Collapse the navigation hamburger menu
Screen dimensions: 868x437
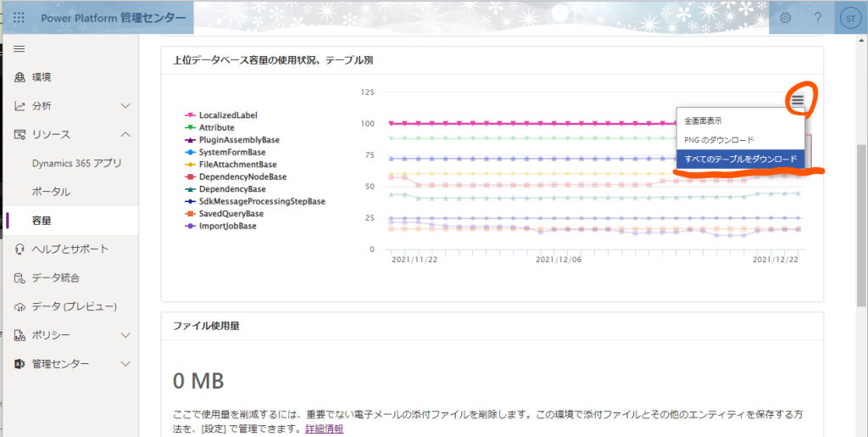coord(19,48)
